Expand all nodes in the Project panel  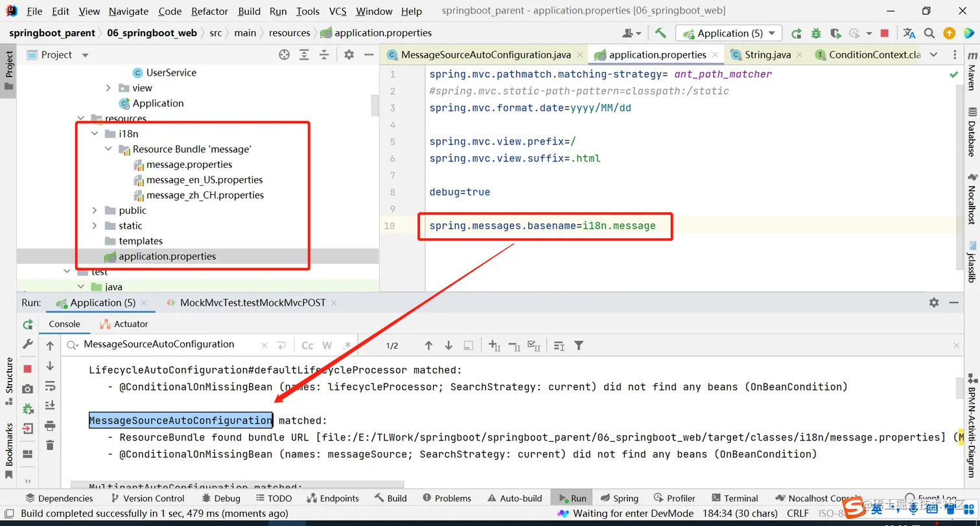pos(304,55)
